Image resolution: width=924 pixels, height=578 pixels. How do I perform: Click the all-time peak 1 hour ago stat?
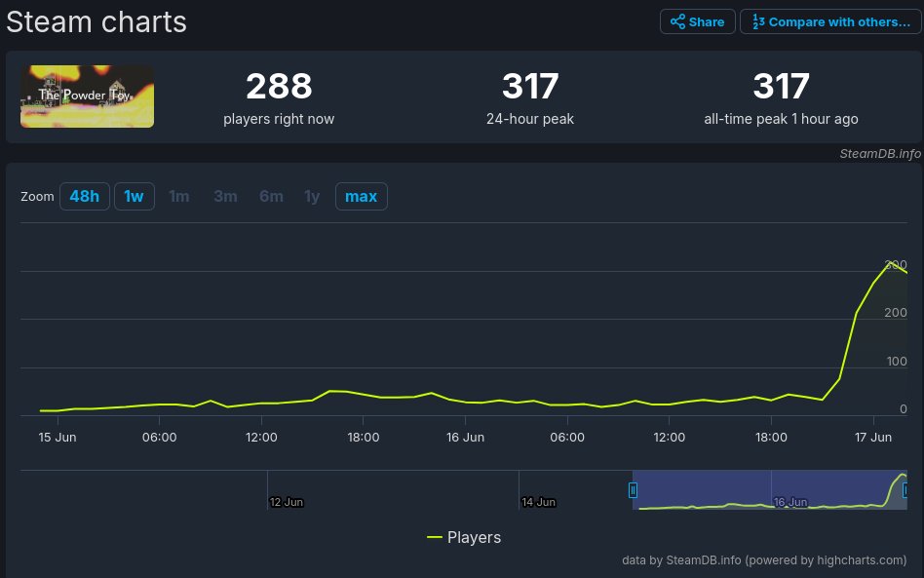pos(781,97)
